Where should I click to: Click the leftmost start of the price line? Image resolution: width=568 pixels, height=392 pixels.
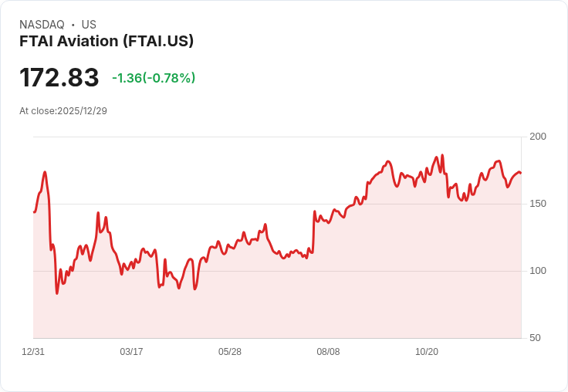pyautogui.click(x=34, y=211)
